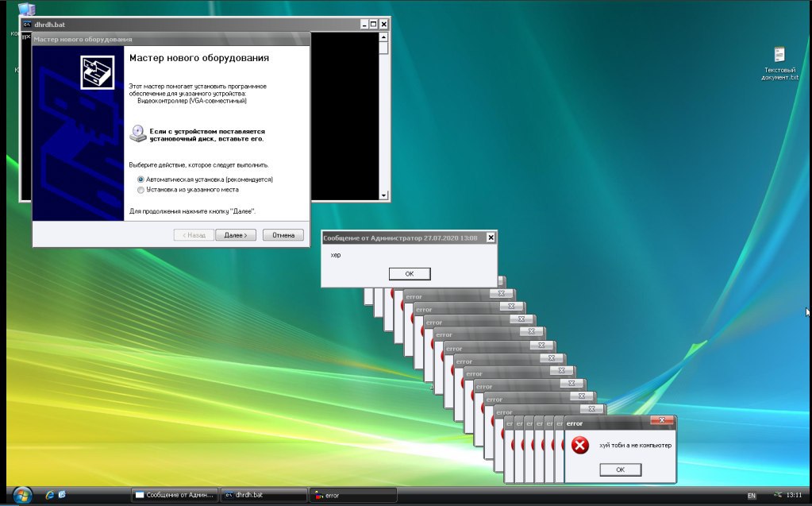Image resolution: width=812 pixels, height=506 pixels.
Task: Close the Сообщение от Администратор message window
Action: tap(491, 238)
